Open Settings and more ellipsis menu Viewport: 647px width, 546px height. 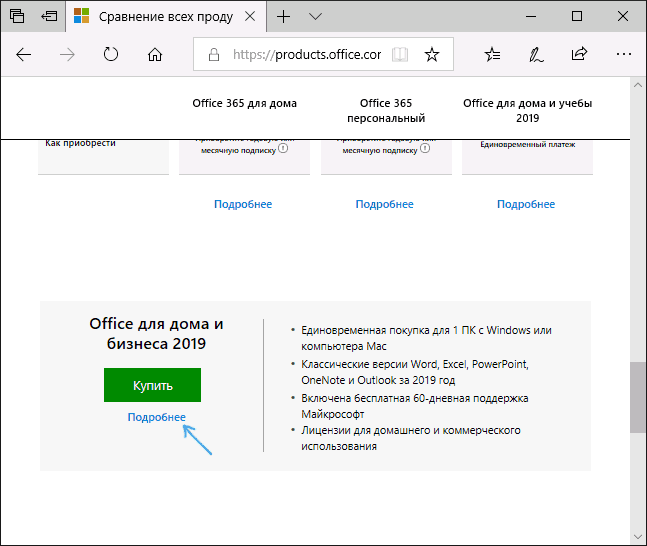click(623, 54)
